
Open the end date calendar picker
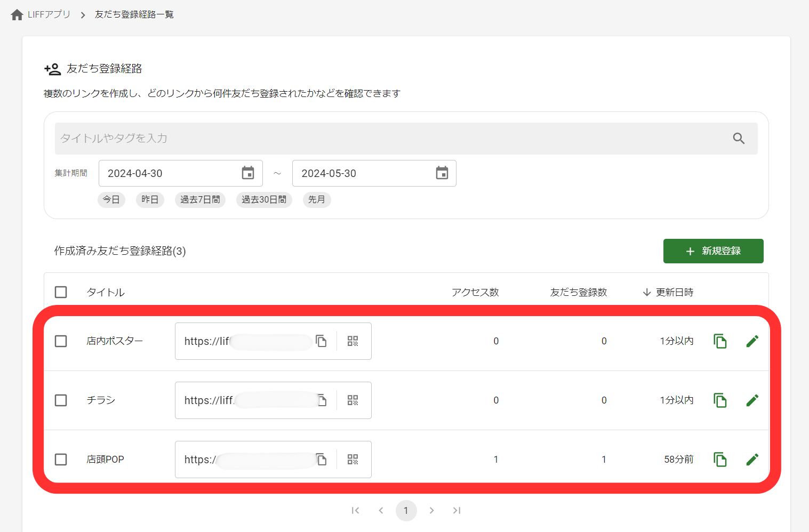pos(442,173)
